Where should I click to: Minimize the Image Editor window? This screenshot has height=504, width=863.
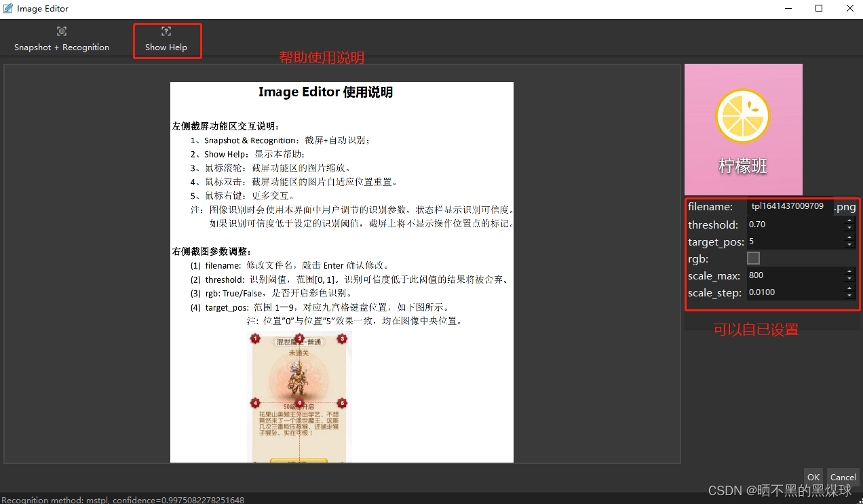[788, 8]
